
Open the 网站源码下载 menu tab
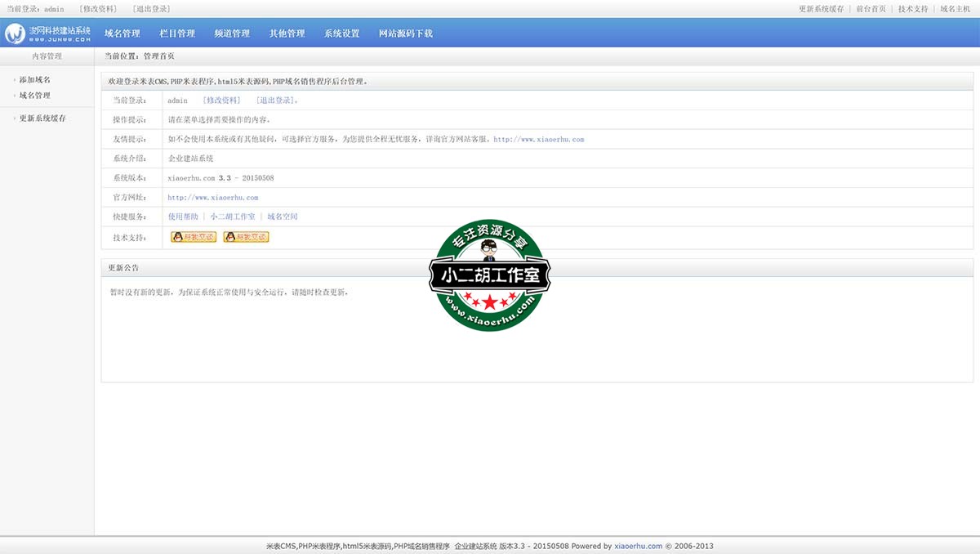tap(408, 34)
